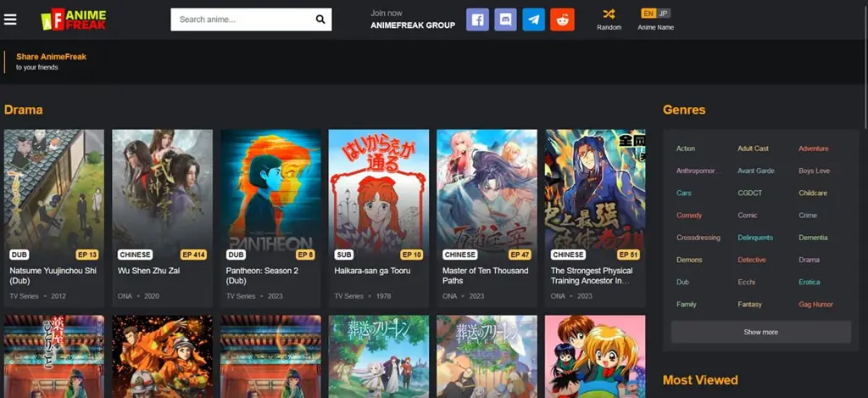Viewport: 868px width, 398px height.
Task: Click the search magnifier icon
Action: pos(320,20)
